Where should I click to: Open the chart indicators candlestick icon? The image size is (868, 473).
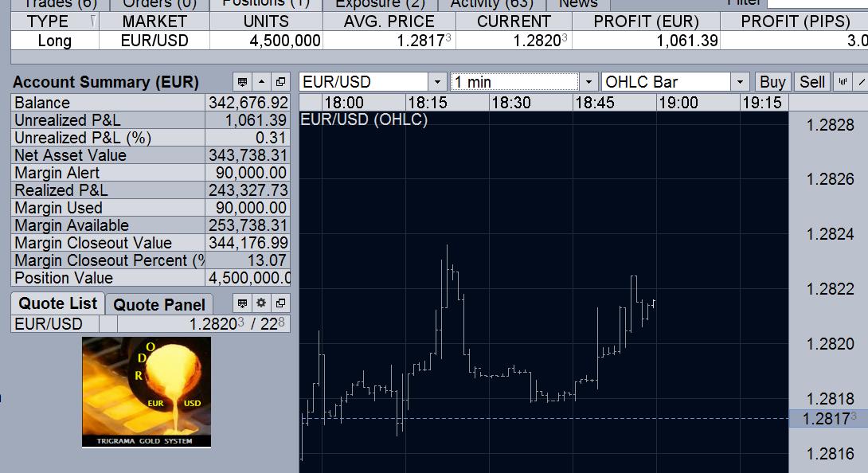click(x=843, y=82)
